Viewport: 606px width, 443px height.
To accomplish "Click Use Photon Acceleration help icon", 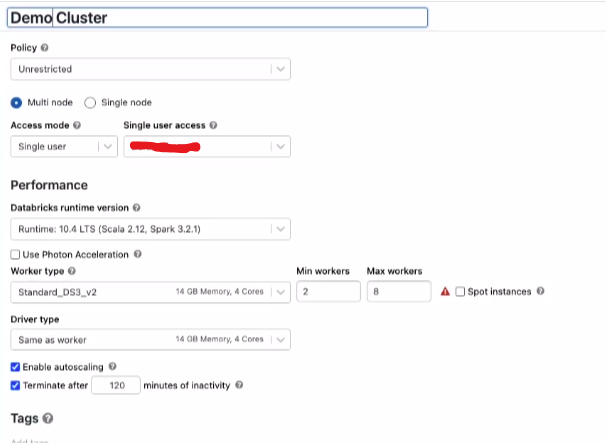I will tap(137, 254).
